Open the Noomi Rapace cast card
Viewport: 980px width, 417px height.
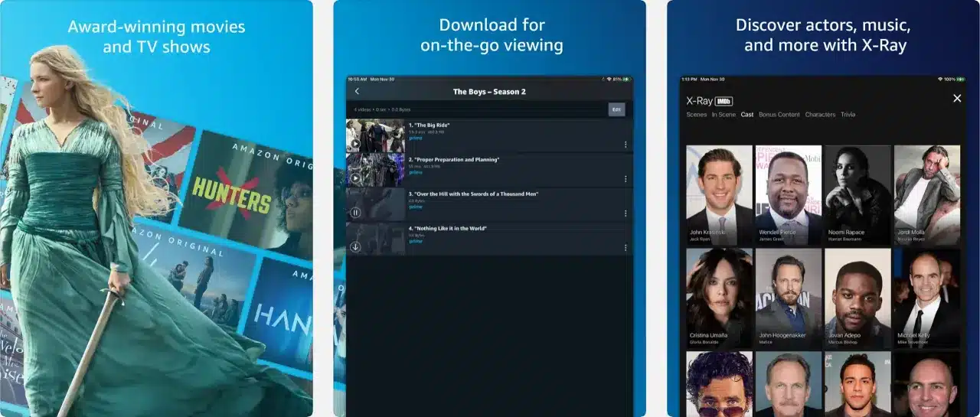point(857,195)
